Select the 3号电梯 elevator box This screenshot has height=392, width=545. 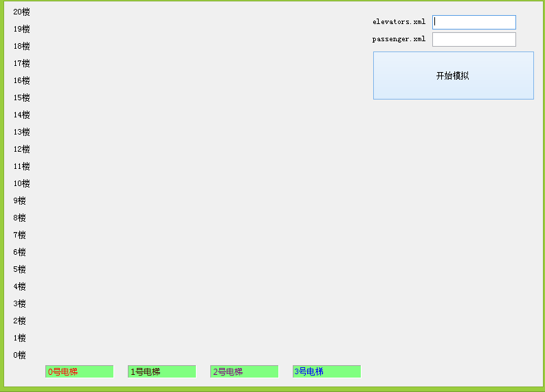[x=326, y=371]
